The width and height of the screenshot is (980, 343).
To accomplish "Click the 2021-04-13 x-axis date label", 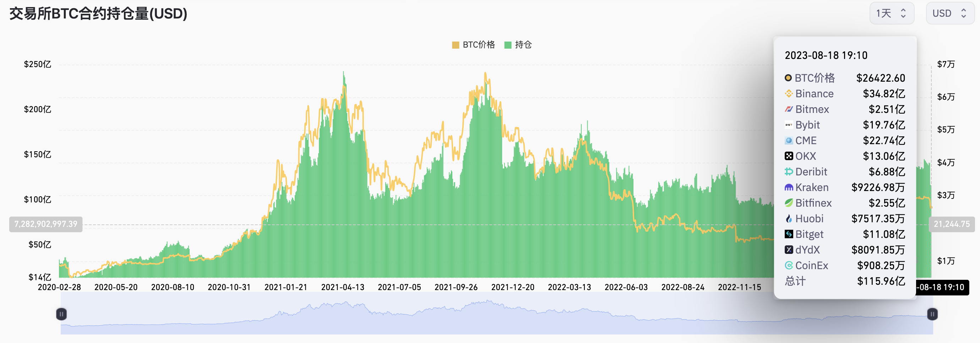I will [342, 287].
